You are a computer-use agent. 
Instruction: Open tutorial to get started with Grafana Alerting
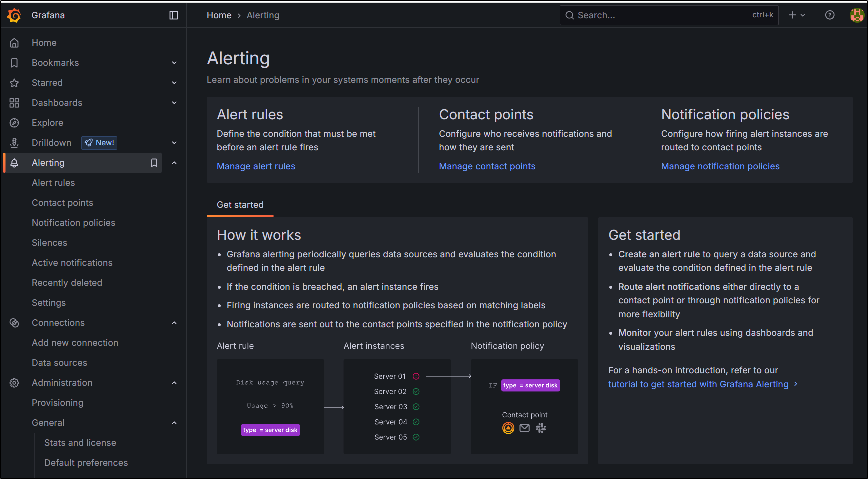pyautogui.click(x=698, y=384)
